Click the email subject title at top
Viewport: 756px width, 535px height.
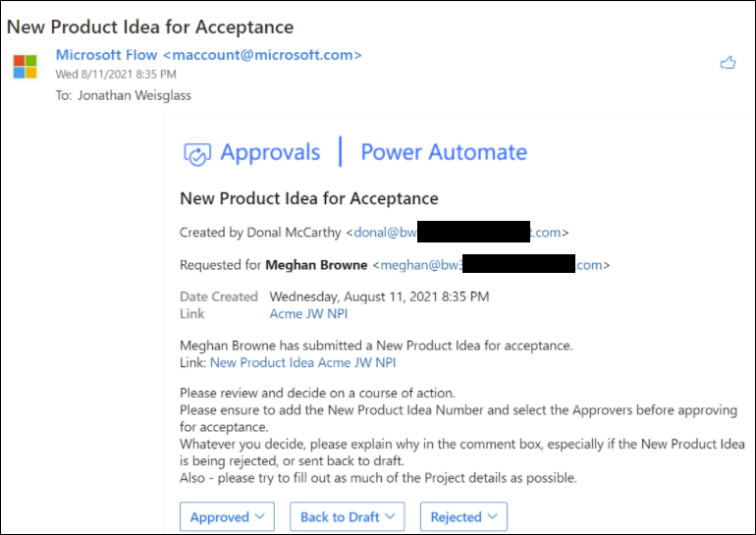tap(150, 27)
